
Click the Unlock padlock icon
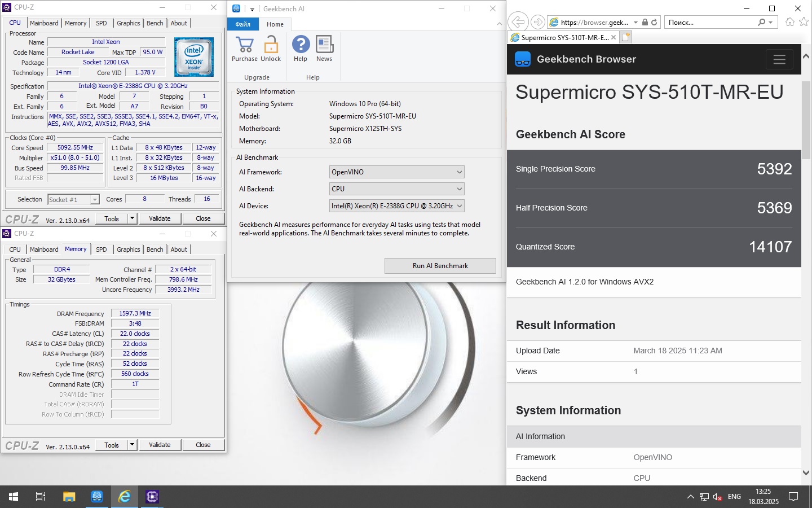(x=271, y=44)
